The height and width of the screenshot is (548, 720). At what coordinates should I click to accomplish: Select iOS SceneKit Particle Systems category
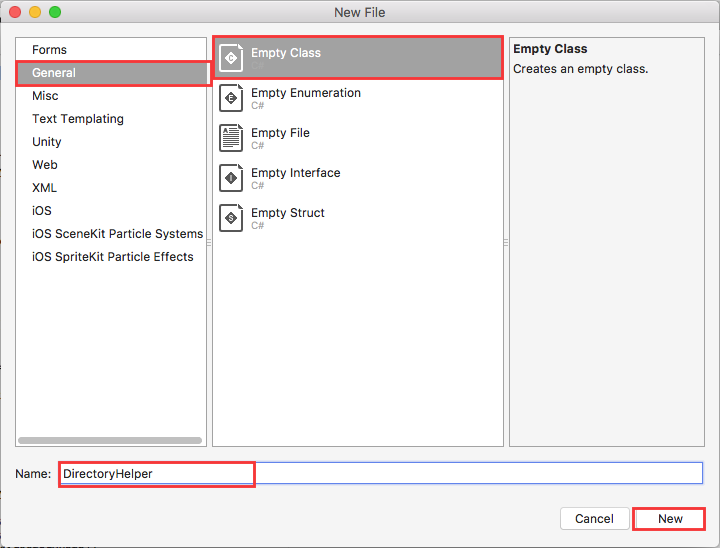tap(117, 233)
